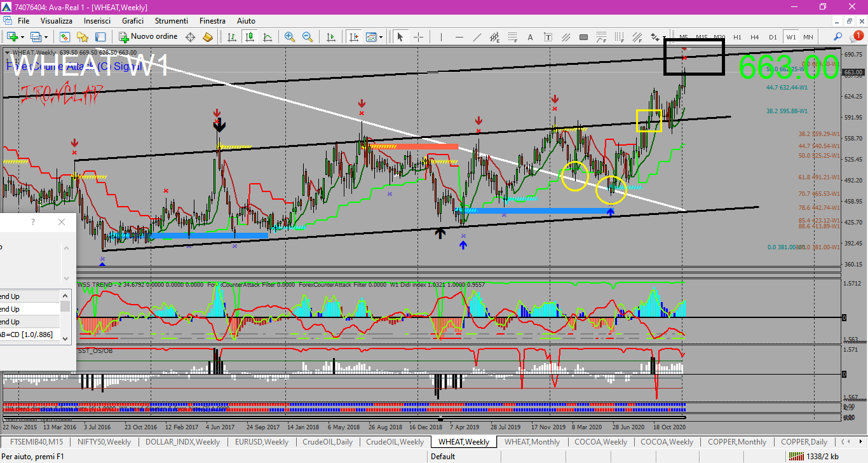Select the Fibonacci time zones tool
The width and height of the screenshot is (868, 463).
619,37
